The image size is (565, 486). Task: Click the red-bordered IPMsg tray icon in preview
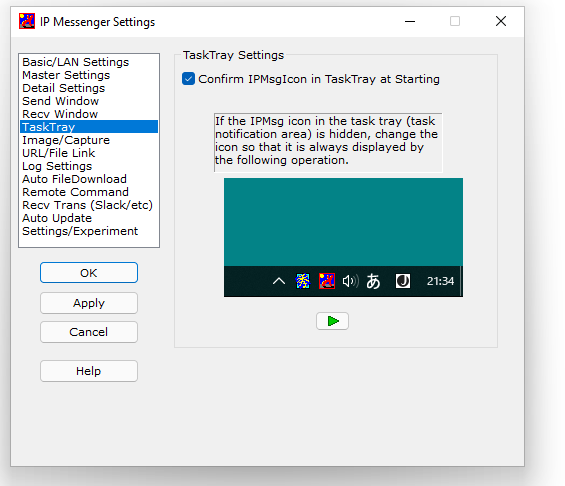click(327, 281)
